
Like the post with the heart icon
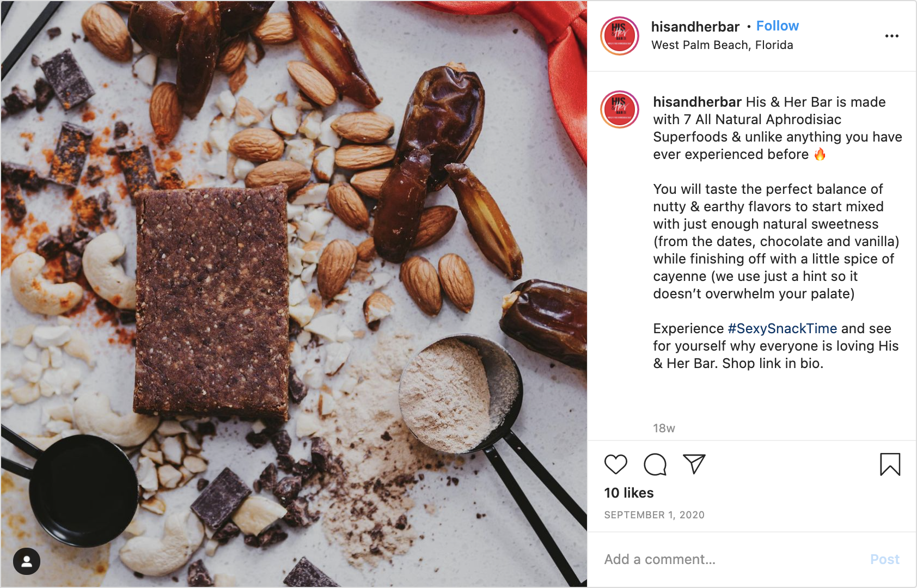[x=616, y=464]
